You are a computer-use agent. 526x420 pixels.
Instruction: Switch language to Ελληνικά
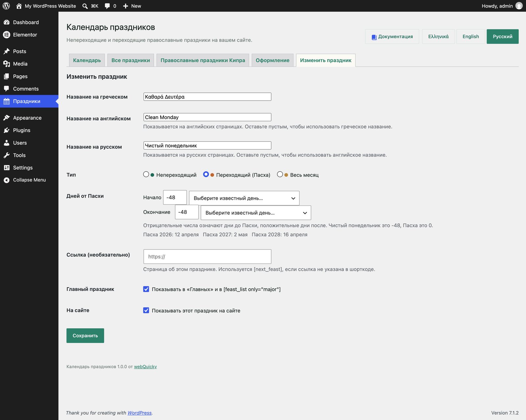pos(438,36)
